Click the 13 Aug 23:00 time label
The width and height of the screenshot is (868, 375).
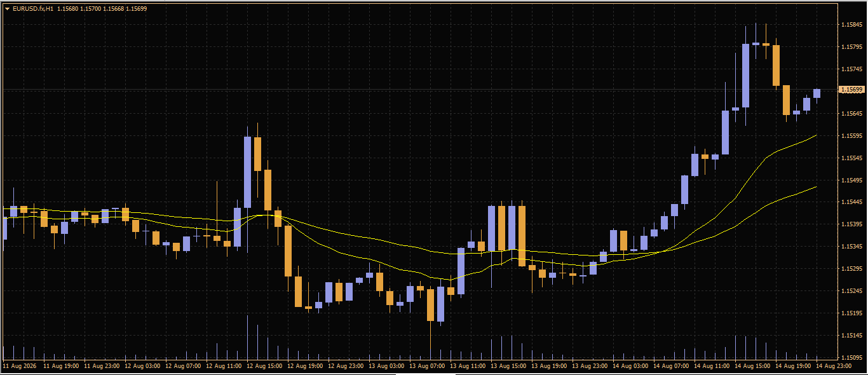590,367
